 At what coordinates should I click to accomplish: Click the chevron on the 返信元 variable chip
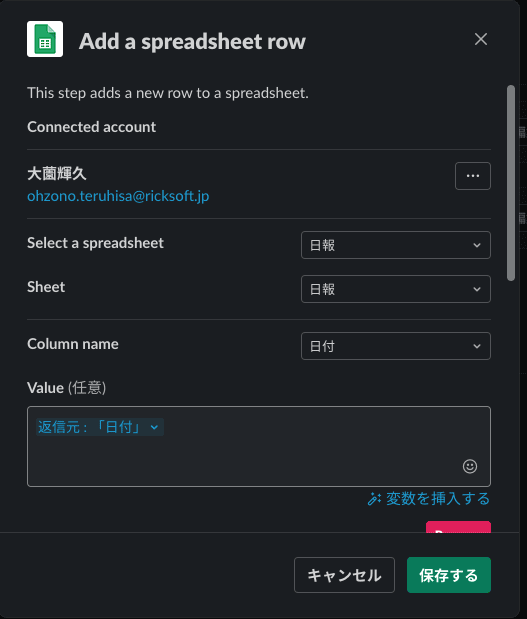tap(154, 427)
